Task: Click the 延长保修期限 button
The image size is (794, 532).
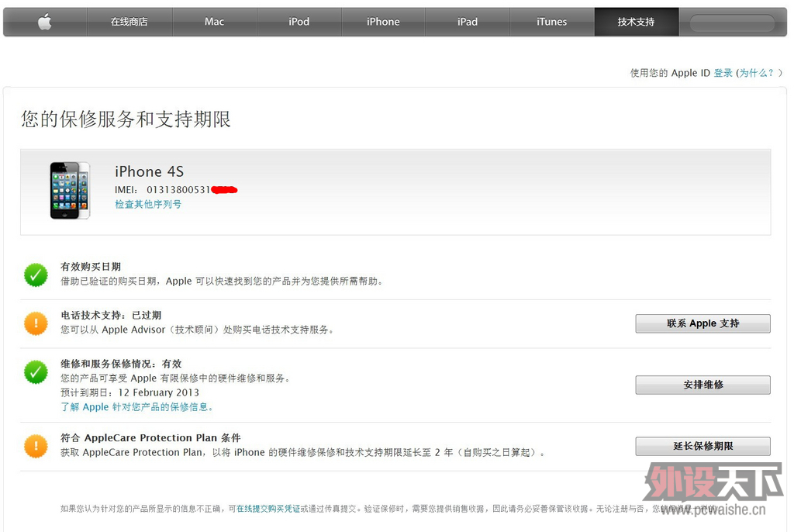Action: [703, 447]
